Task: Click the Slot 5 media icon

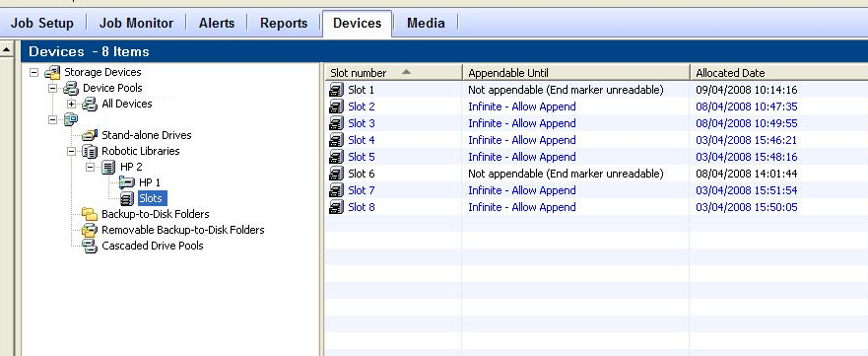Action: click(x=337, y=157)
